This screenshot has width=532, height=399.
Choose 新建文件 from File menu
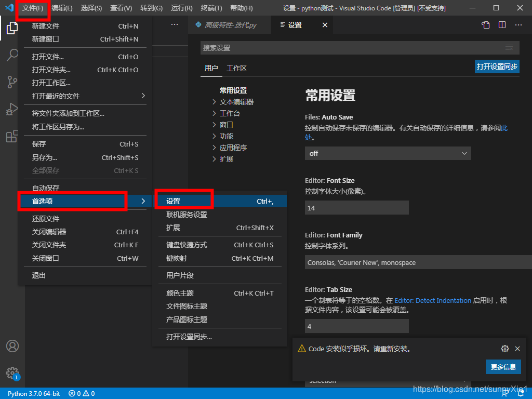[85, 26]
